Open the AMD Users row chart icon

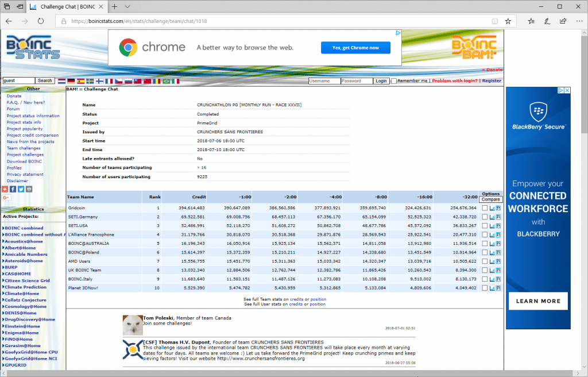[492, 261]
